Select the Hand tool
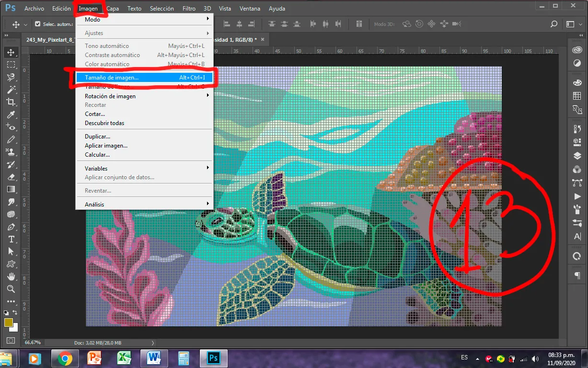This screenshot has width=588, height=368. 11,276
